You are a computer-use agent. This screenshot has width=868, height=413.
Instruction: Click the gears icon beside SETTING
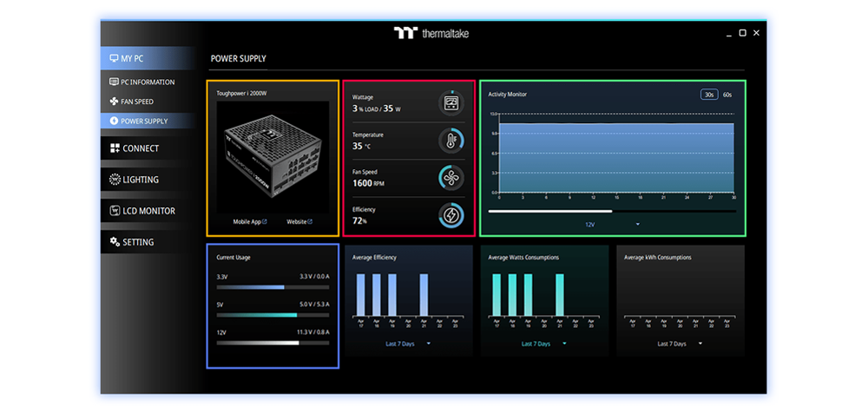click(115, 242)
